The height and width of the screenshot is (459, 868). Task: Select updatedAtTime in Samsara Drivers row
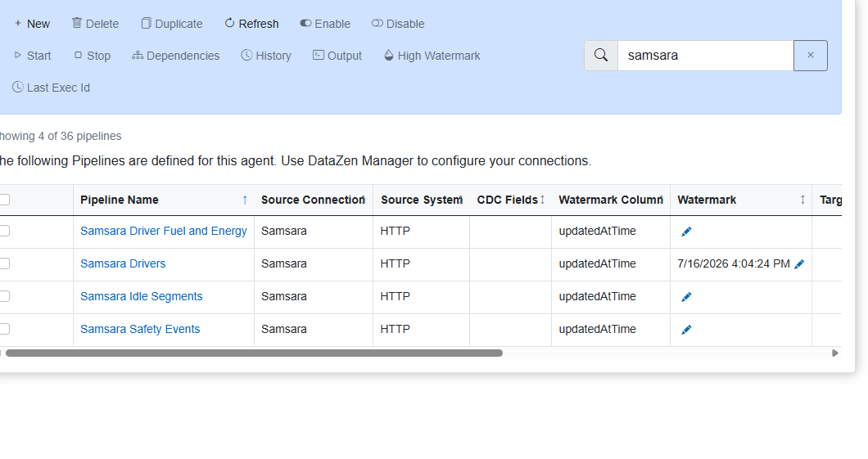597,263
